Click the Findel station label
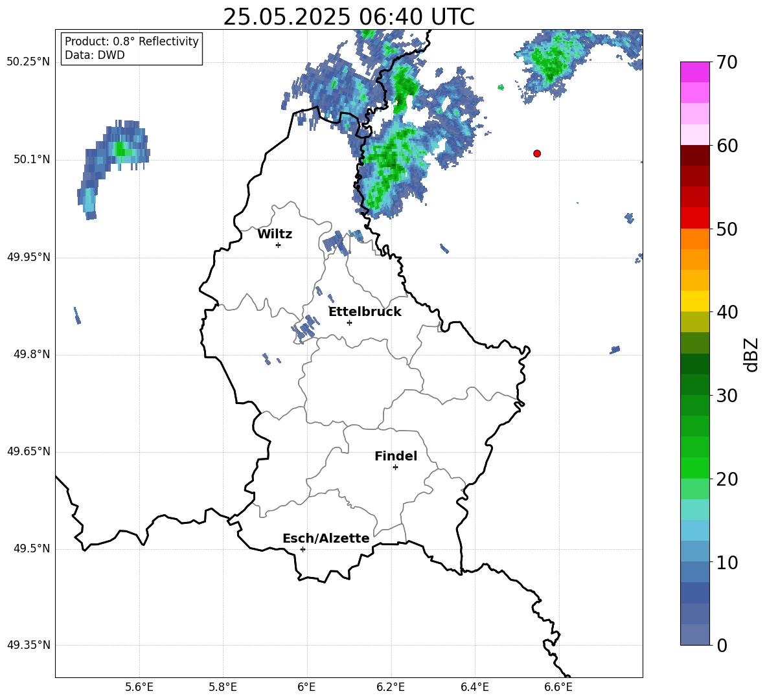Image resolution: width=767 pixels, height=700 pixels. [396, 456]
